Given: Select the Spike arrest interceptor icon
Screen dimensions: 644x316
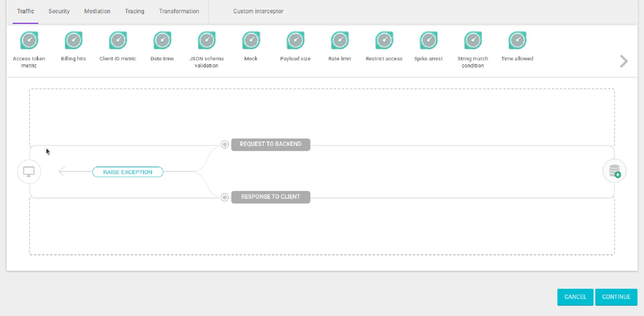Looking at the screenshot, I should (428, 40).
